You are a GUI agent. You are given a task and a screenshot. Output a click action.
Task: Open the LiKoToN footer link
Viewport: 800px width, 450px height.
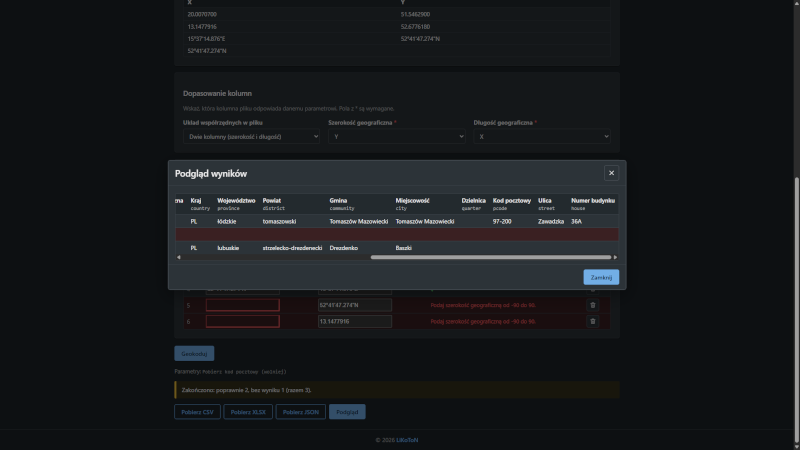(407, 440)
